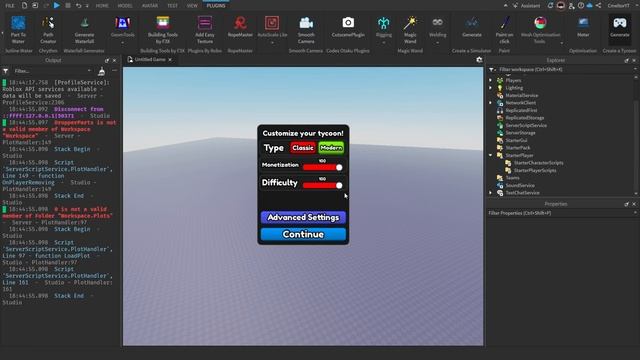Image resolution: width=640 pixels, height=360 pixels.
Task: Click the Add Easy Texture plugin
Action: [204, 29]
